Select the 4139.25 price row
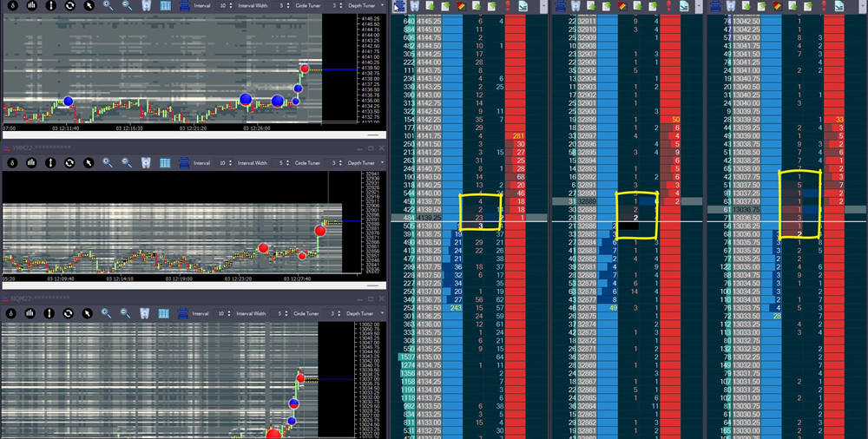Screen dimensions: 868x439 click(x=470, y=218)
